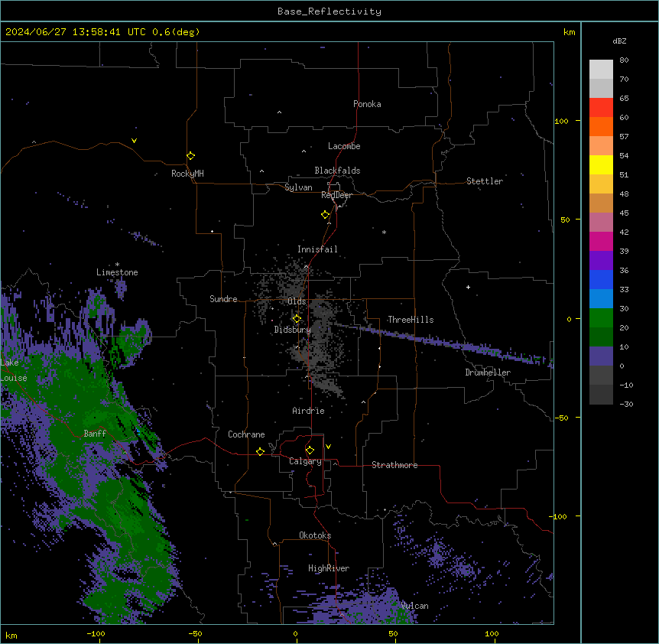Click the ThreeHills label
This screenshot has height=644, width=659.
coord(411,320)
